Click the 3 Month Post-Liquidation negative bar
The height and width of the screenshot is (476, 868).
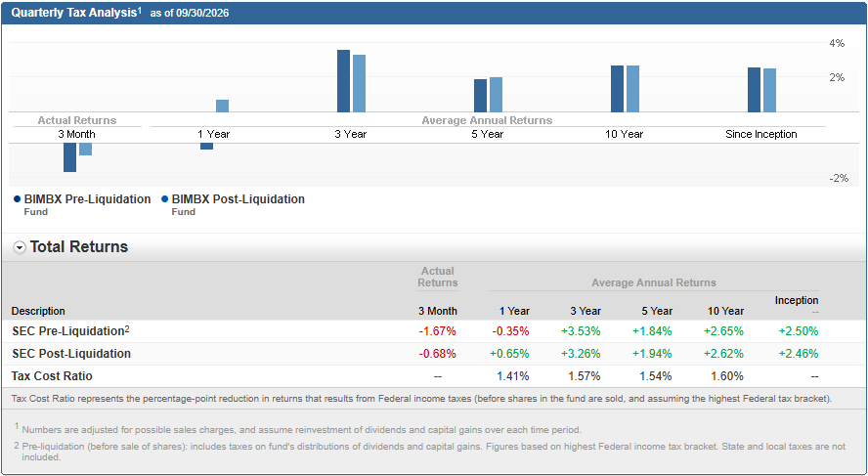click(85, 150)
